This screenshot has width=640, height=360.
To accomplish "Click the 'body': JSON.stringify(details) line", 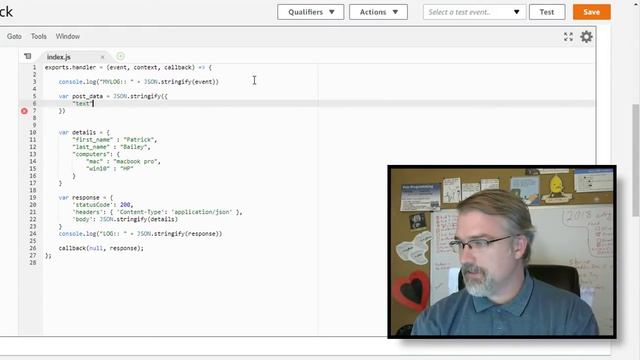I will click(125, 219).
